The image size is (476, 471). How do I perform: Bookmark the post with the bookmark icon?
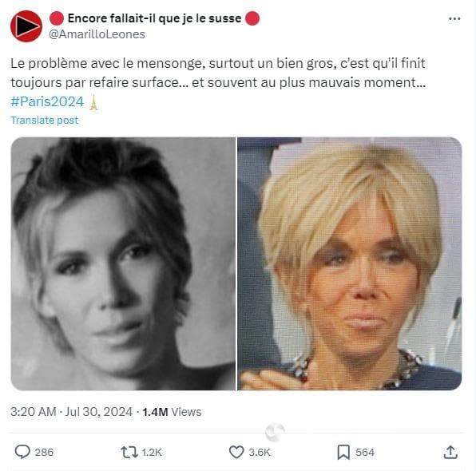click(x=343, y=452)
